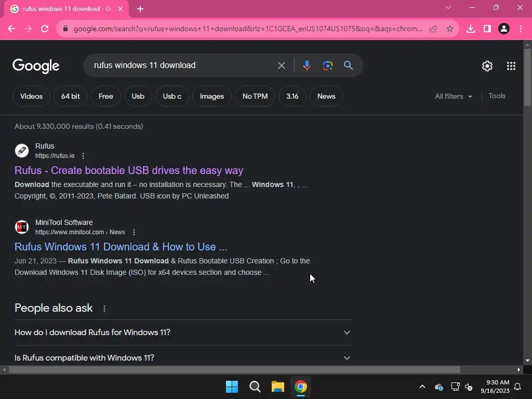Reload the page with the refresh icon
Image resolution: width=532 pixels, height=399 pixels.
point(45,29)
